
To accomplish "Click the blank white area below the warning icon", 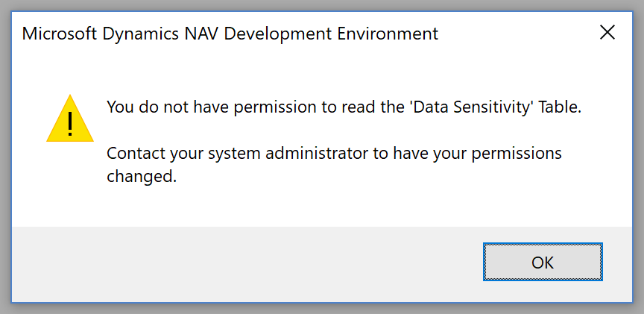I will coord(70,185).
